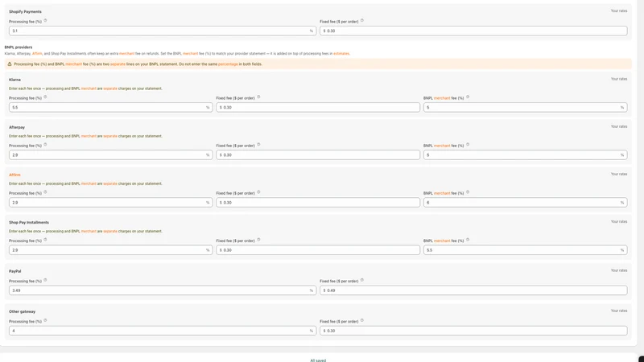Select the Klarna Fixed fee input

coord(318,108)
